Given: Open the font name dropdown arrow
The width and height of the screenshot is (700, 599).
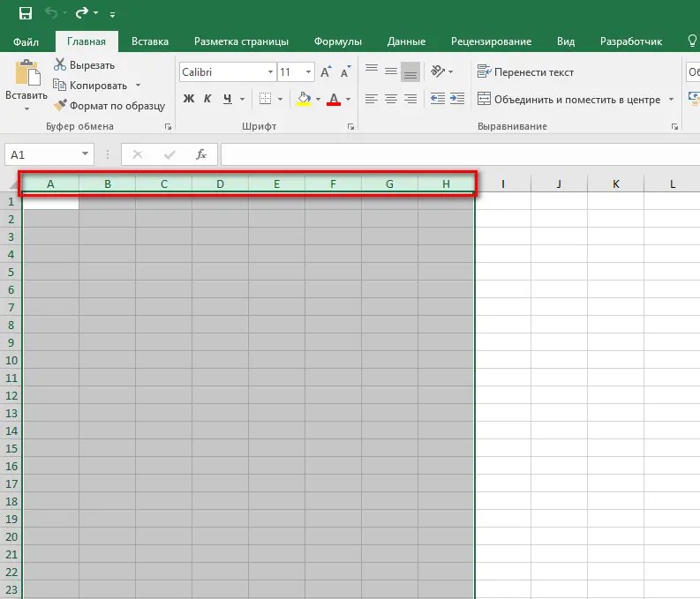Looking at the screenshot, I should tap(270, 72).
